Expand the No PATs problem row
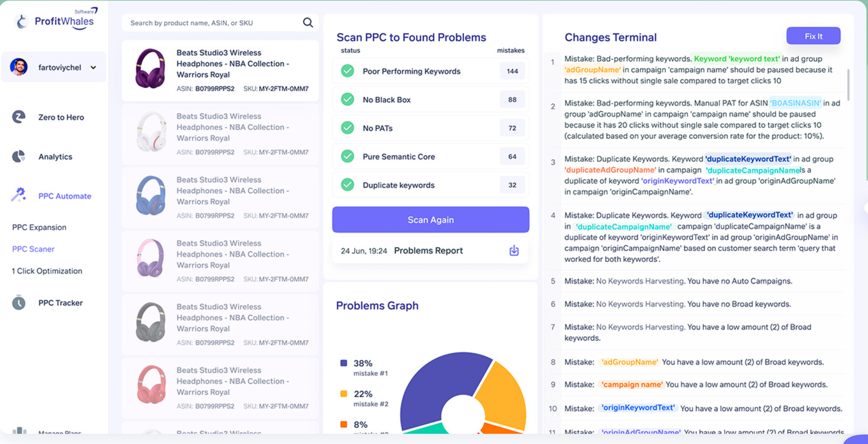 point(430,128)
